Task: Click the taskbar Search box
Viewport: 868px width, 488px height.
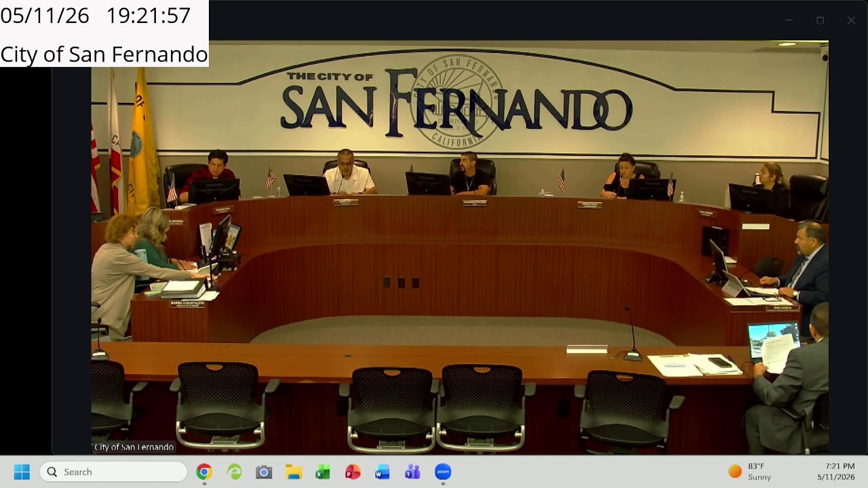Action: [x=113, y=472]
